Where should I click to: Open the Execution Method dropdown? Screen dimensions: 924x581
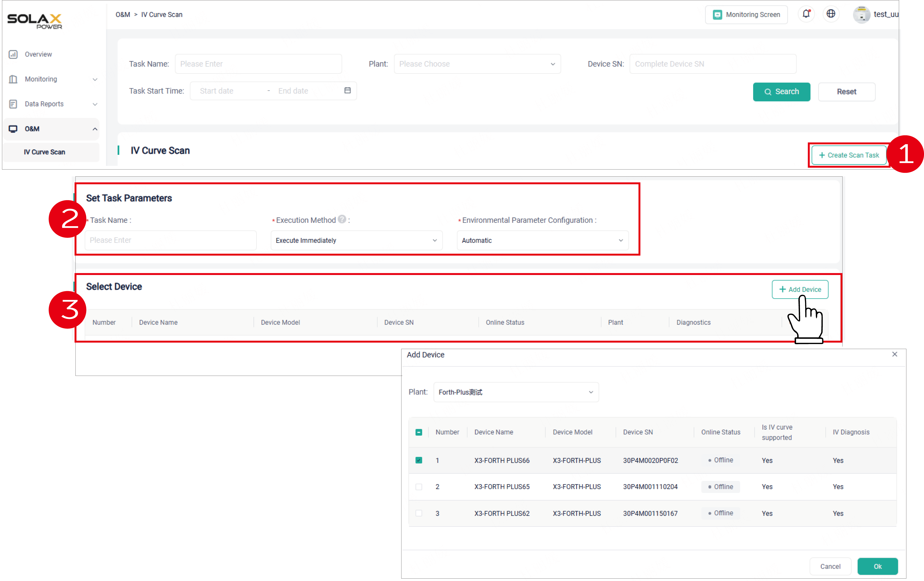(356, 240)
